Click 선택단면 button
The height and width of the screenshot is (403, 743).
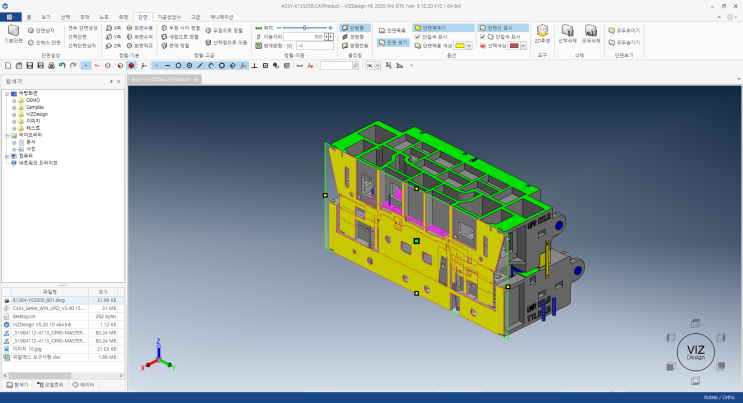(x=77, y=37)
